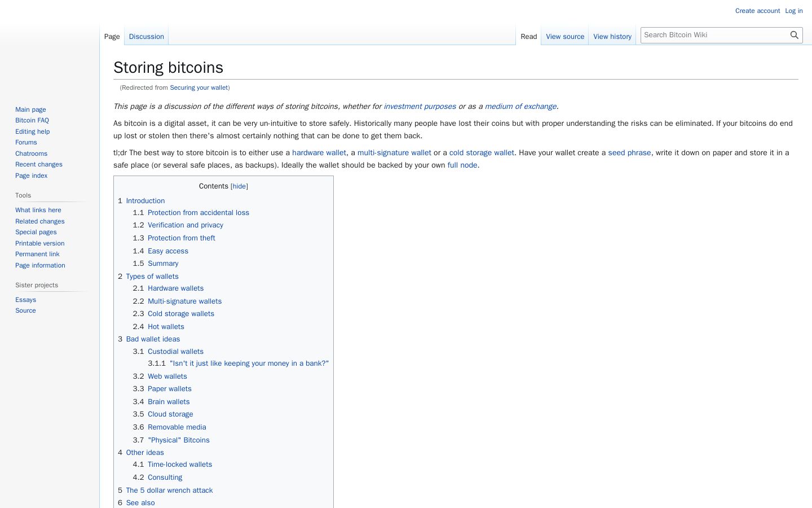
Task: Jump to Summary section
Action: [x=163, y=263]
